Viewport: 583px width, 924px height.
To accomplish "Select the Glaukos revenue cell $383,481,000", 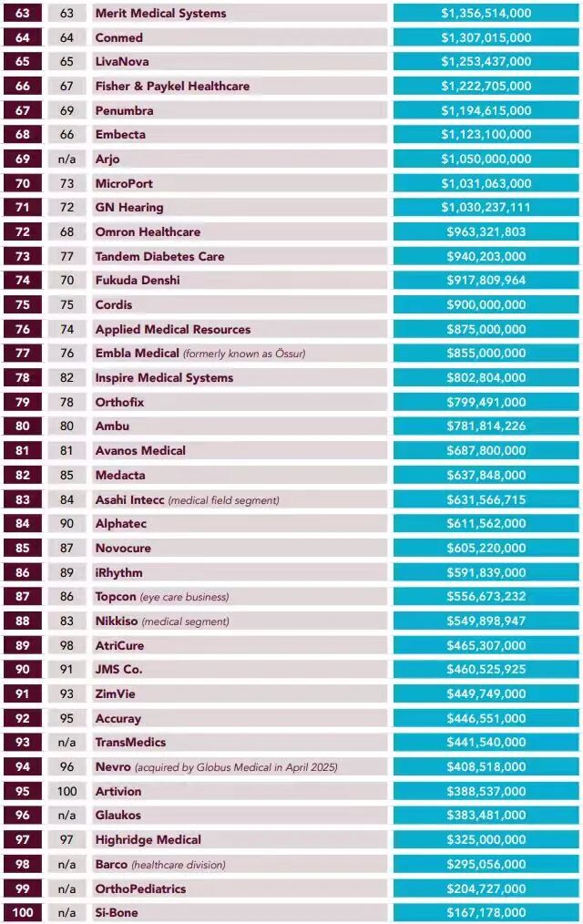I will point(486,816).
